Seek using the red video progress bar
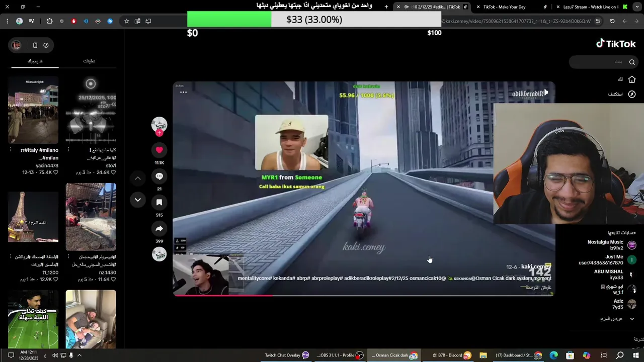 (364, 295)
